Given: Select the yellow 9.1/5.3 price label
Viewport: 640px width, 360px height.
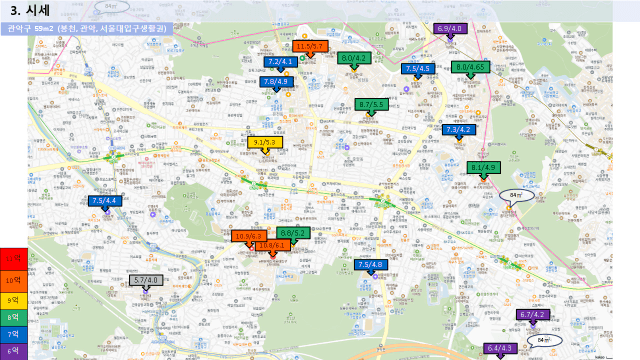Looking at the screenshot, I should pos(265,142).
